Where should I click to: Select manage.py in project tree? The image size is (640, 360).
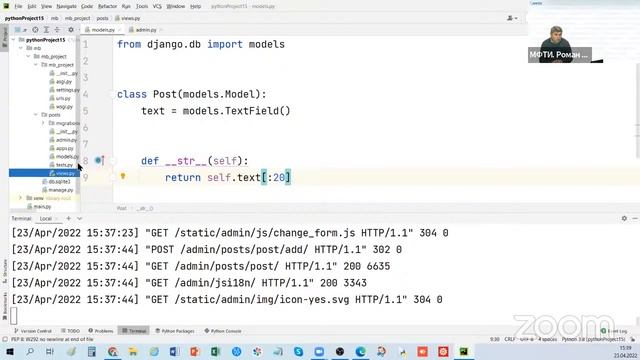point(58,190)
